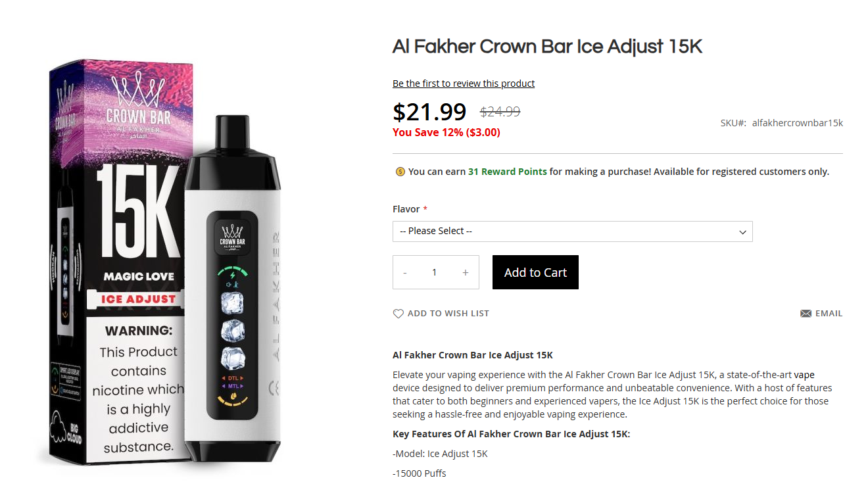Click the '31 Reward Points' green text
The width and height of the screenshot is (868, 482).
pyautogui.click(x=507, y=172)
